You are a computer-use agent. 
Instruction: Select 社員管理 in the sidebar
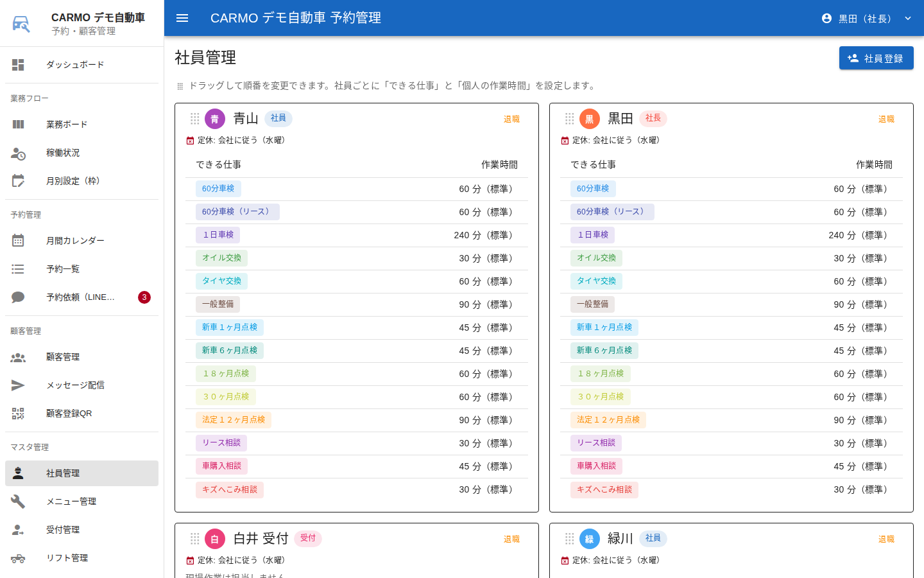(81, 473)
